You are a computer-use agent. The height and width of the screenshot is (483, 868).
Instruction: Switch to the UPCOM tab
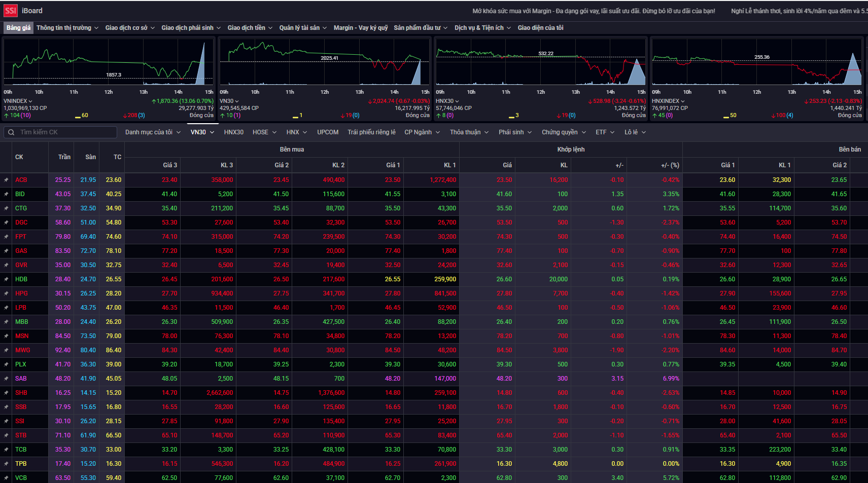(x=328, y=132)
